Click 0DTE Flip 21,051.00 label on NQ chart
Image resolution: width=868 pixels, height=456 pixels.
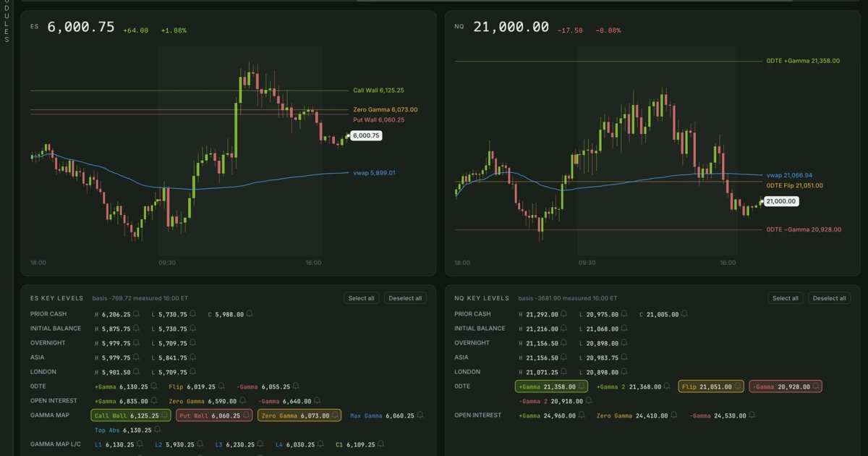pos(794,185)
